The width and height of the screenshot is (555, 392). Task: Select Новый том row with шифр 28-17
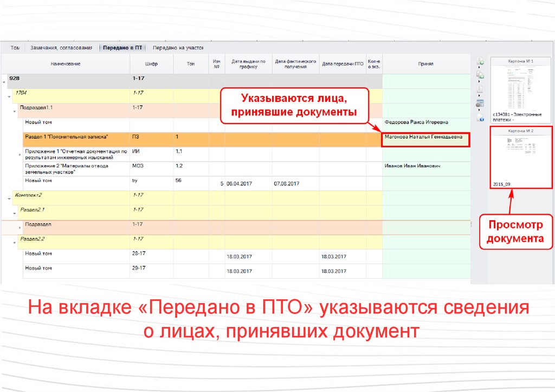pos(247,256)
